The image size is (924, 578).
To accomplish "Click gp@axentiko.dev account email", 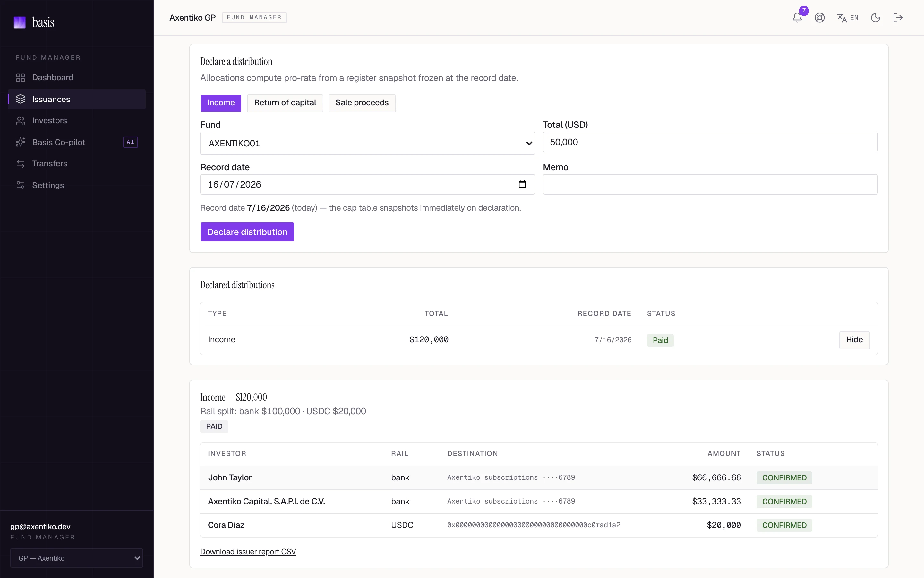I will point(40,527).
